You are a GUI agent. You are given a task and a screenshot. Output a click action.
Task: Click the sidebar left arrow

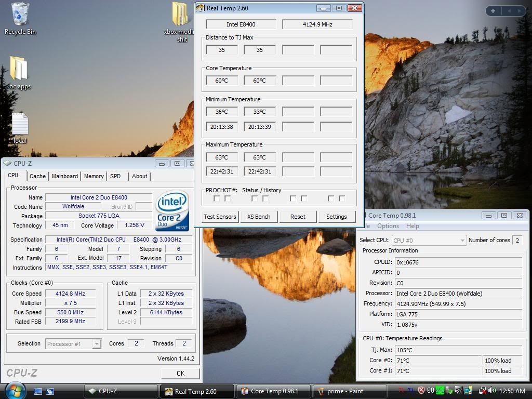(x=509, y=11)
